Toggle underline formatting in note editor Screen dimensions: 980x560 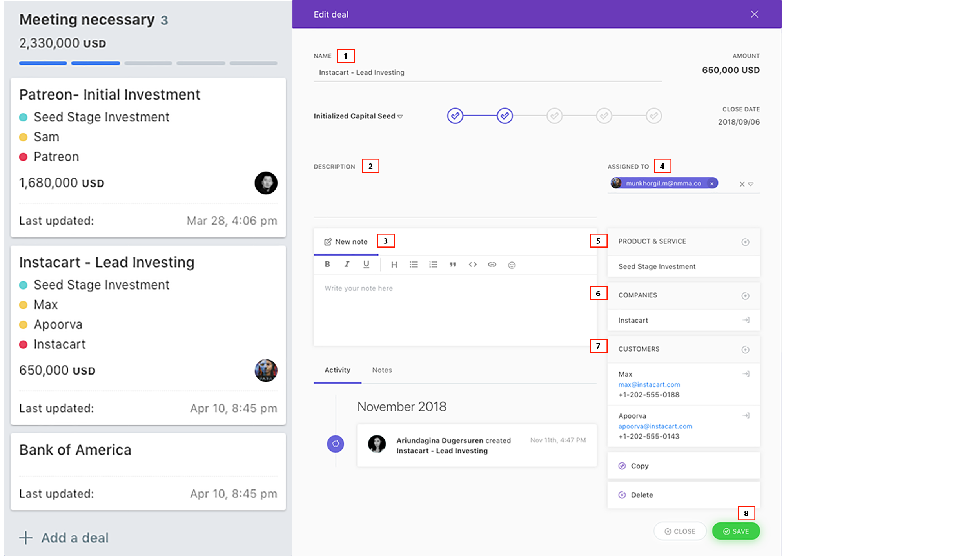pyautogui.click(x=366, y=264)
